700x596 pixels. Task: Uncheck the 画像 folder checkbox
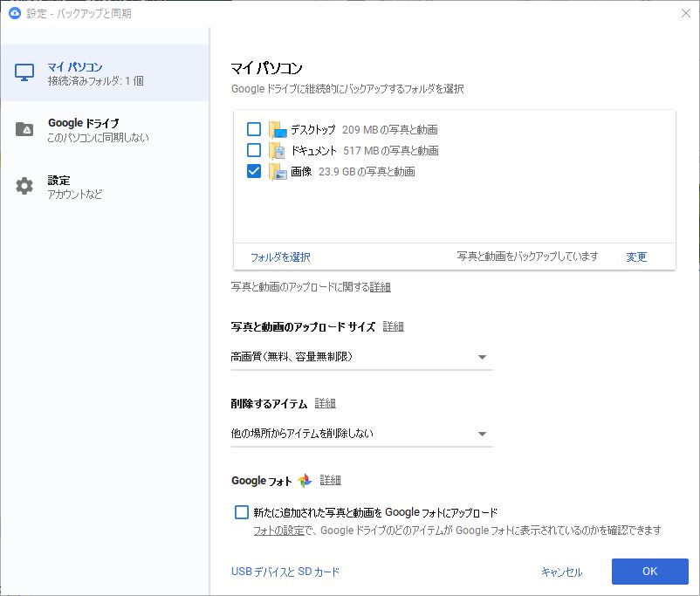pyautogui.click(x=254, y=171)
